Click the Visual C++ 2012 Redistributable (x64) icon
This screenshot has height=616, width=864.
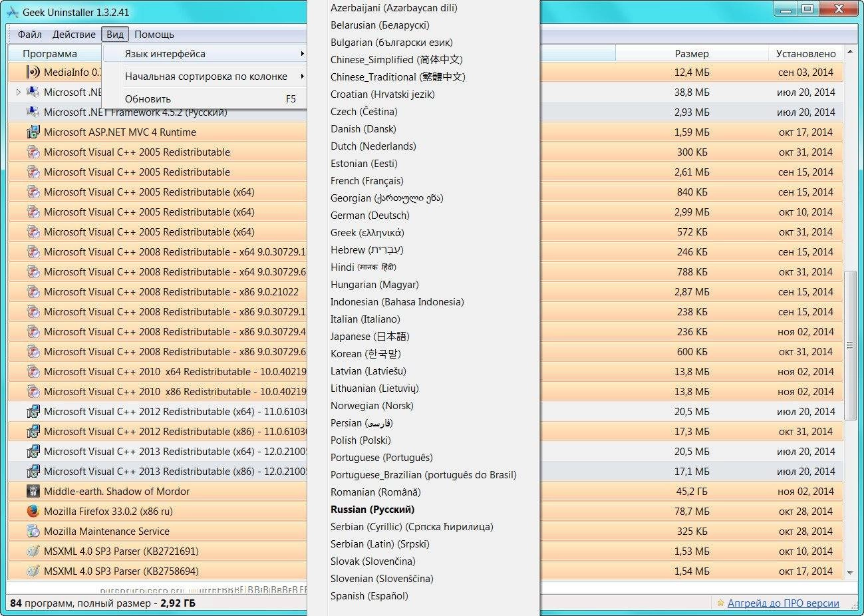[x=33, y=411]
